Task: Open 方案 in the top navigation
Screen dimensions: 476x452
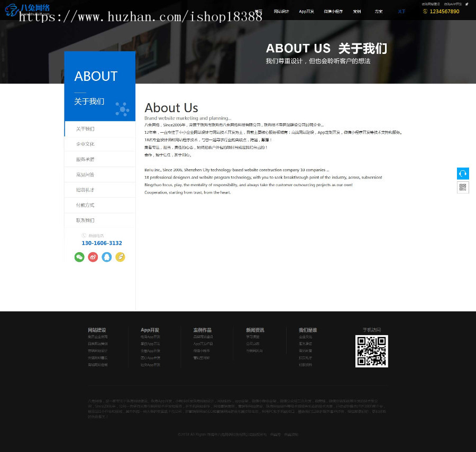Action: pyautogui.click(x=379, y=12)
